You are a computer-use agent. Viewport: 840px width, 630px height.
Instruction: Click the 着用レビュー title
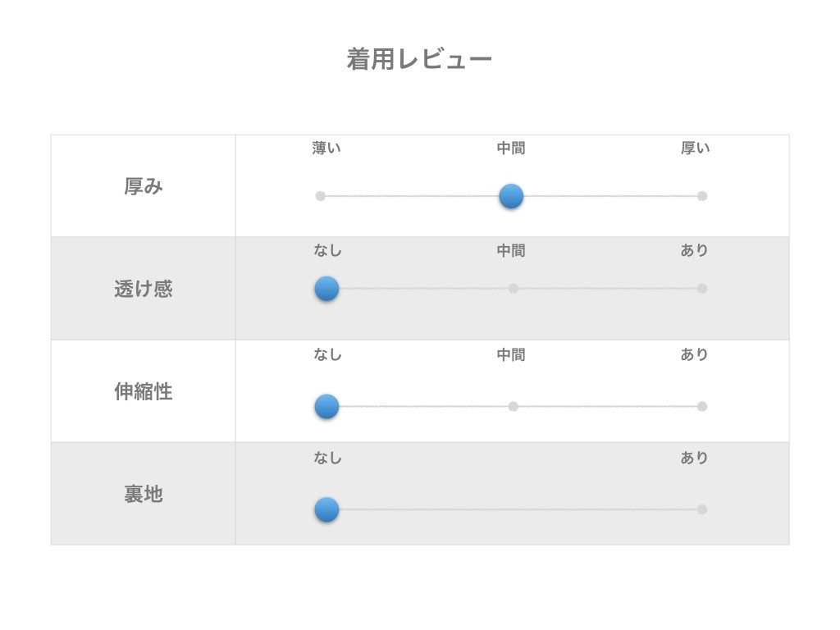[x=419, y=60]
